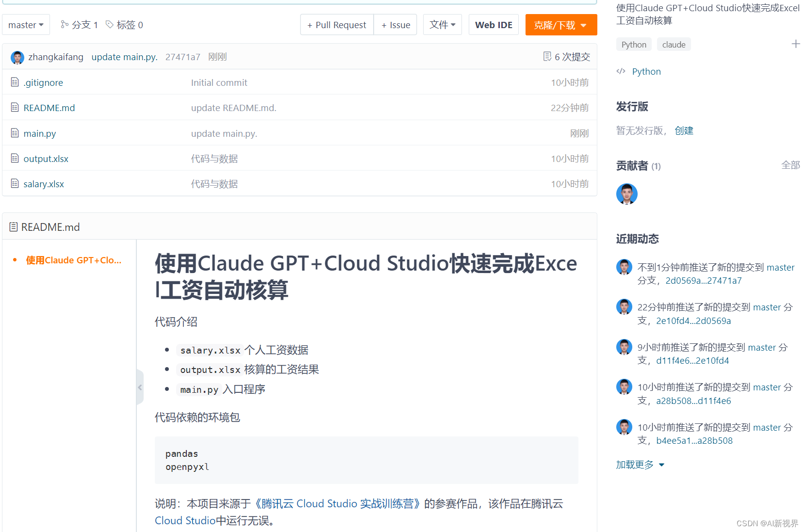
Task: Click the file icon for README.md row
Action: click(15, 107)
